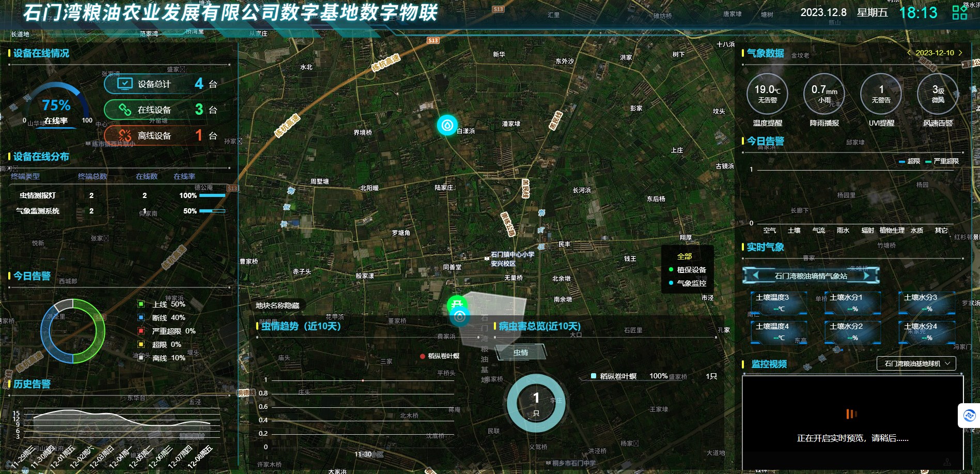Click the 12-03周日 label on history chart
This screenshot has width=980, height=474.
102,456
